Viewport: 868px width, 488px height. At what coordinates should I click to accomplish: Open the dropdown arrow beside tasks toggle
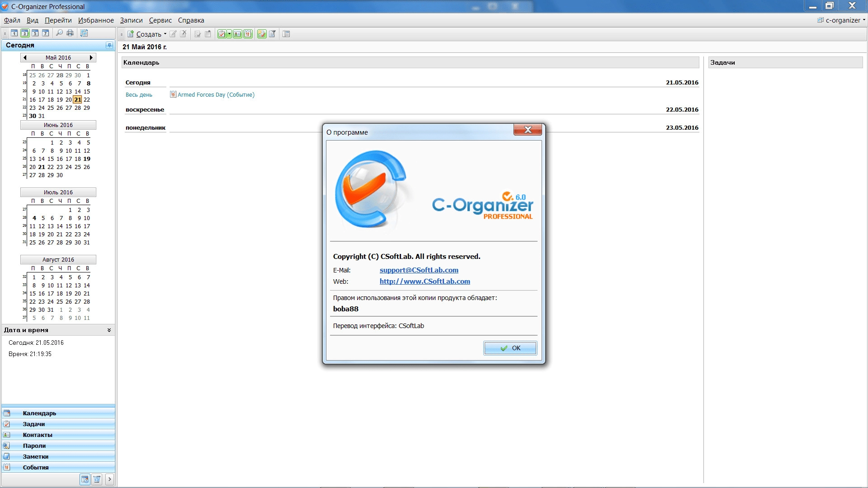[229, 34]
